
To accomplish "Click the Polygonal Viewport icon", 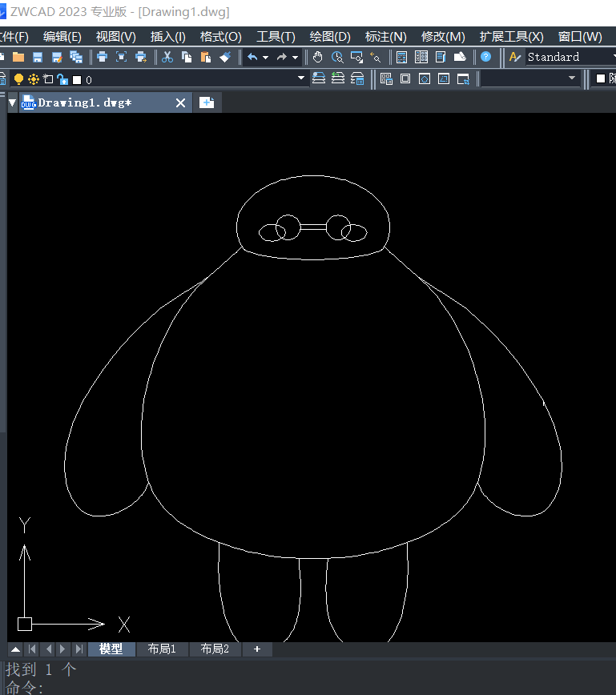I will pos(425,79).
